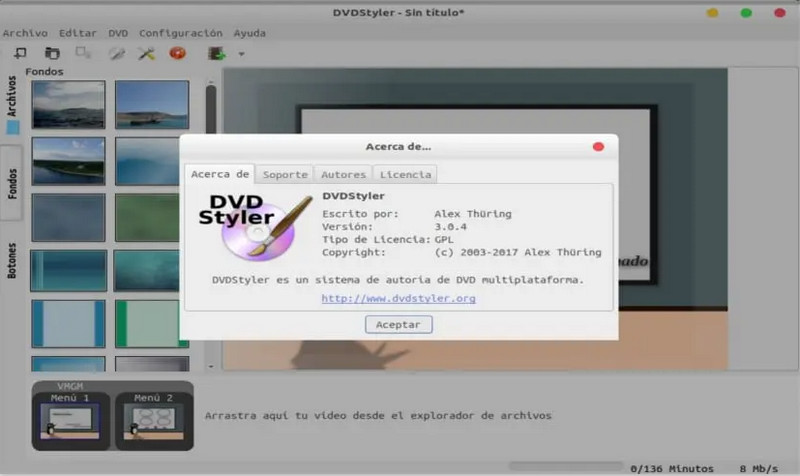Switch to the Soporte tab

click(285, 174)
